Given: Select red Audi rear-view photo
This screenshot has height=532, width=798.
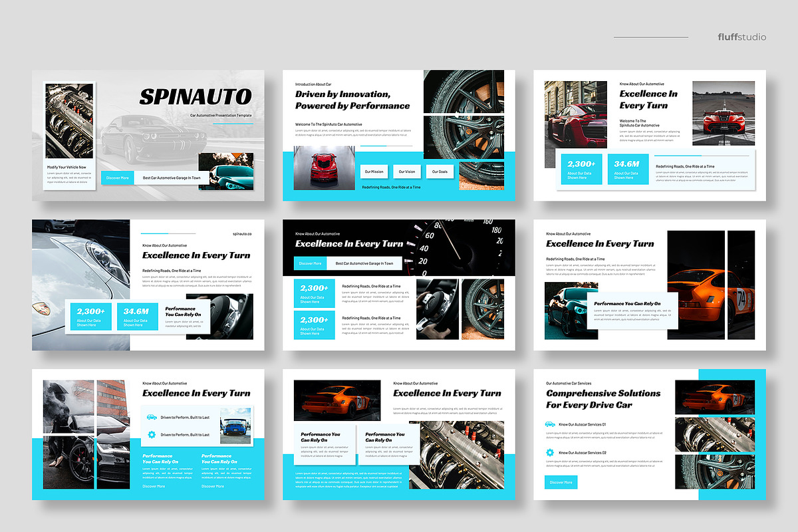Looking at the screenshot, I should point(576,115).
